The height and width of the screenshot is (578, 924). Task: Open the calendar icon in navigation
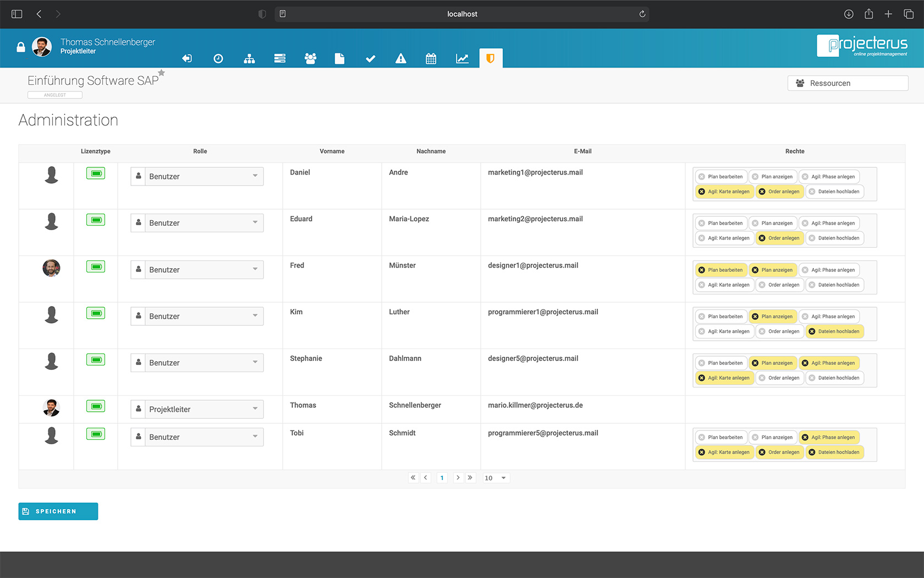(431, 58)
